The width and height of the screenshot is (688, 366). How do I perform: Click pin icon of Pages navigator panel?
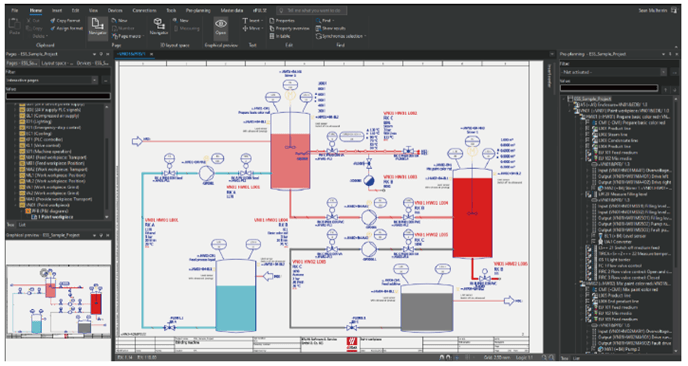tap(100, 54)
